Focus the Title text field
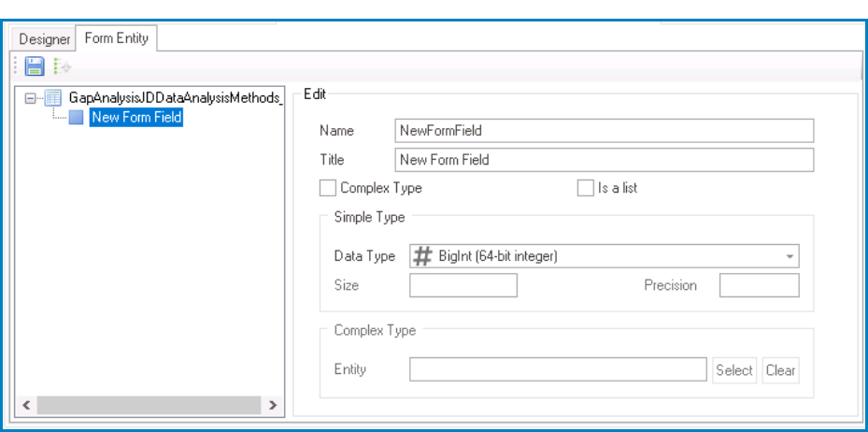Screen dimensions: 868x432 pos(605,160)
